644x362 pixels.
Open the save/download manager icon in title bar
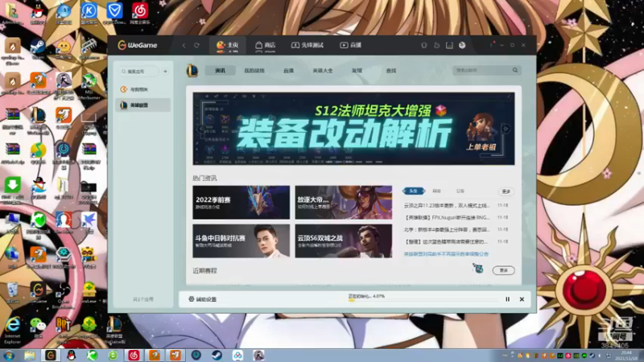click(449, 45)
